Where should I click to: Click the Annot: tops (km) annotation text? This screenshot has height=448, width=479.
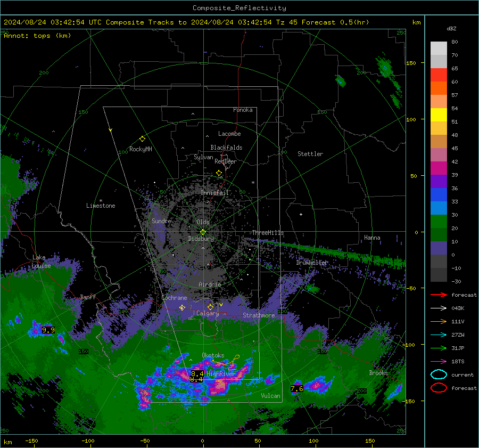click(37, 36)
